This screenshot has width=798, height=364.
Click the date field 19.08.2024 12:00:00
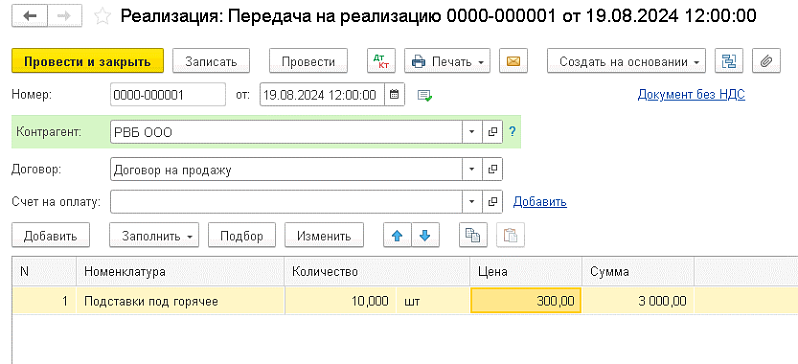(322, 95)
